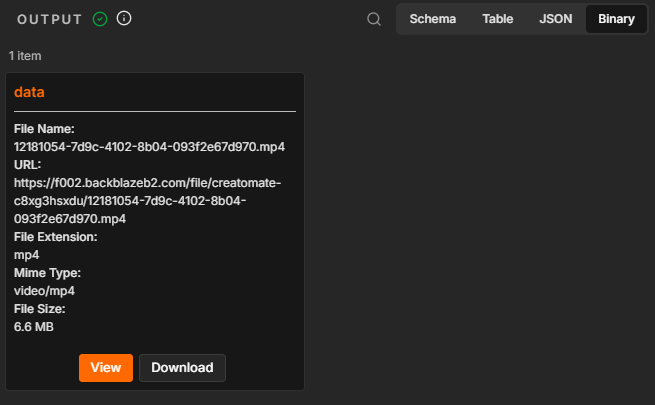Viewport: 655px width, 405px height.
Task: Click the Download button
Action: tap(182, 368)
